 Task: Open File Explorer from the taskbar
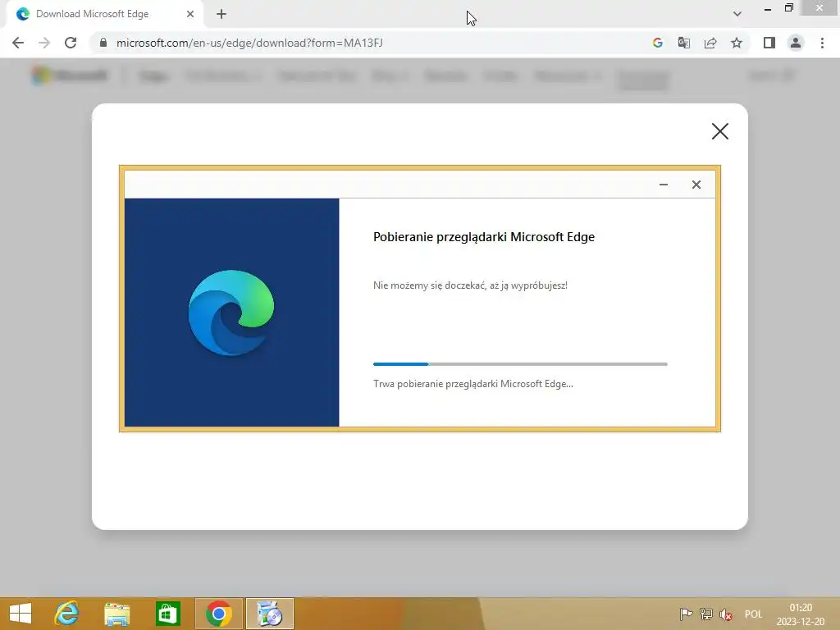116,614
